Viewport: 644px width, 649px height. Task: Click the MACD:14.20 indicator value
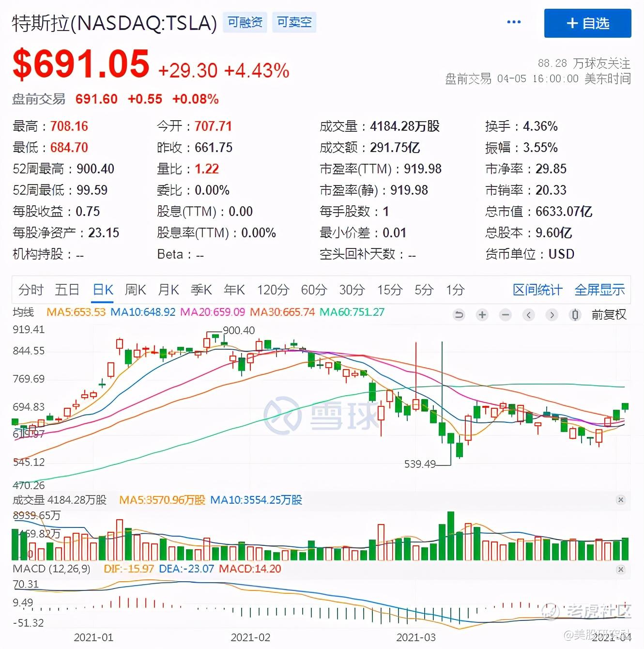(250, 569)
